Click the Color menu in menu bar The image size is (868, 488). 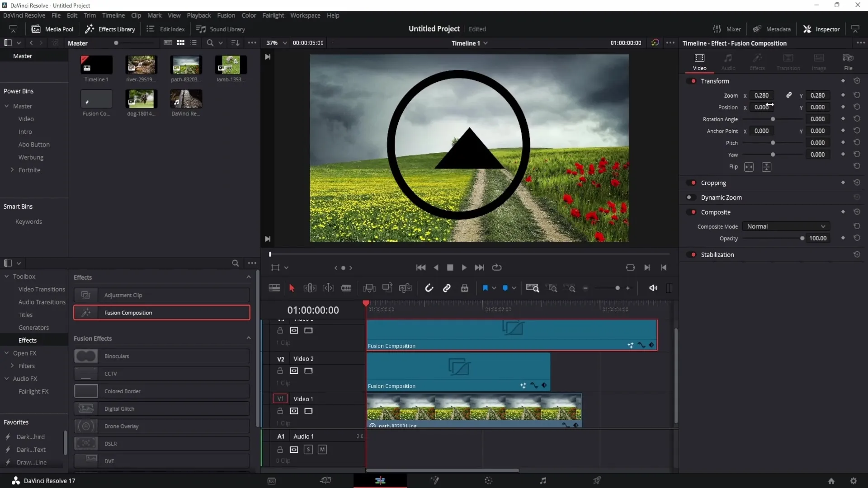248,15
